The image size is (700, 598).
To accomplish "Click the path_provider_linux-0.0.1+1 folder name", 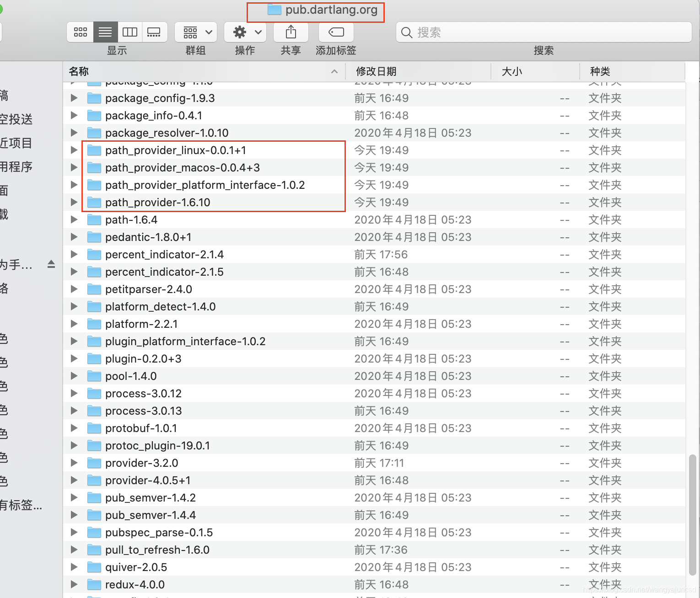I will coord(176,150).
